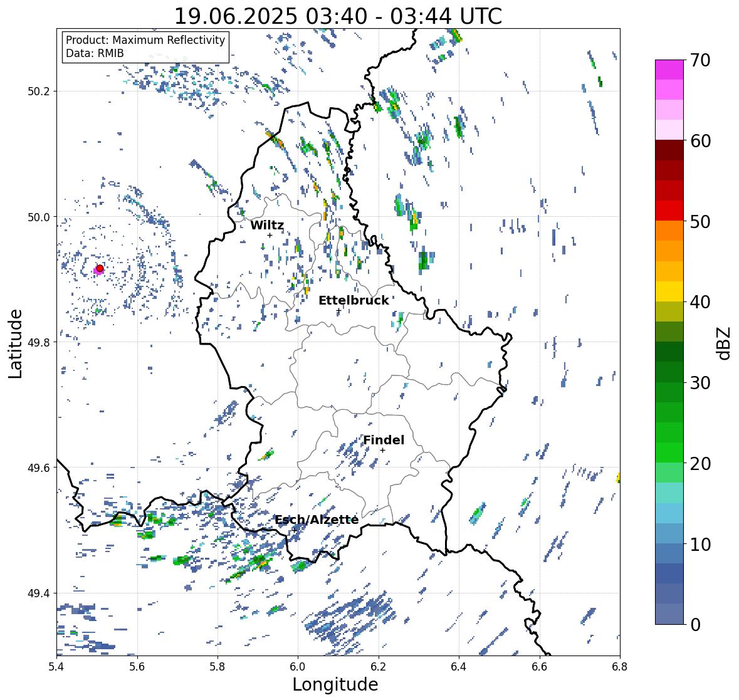Click the longitude tick label 6.0
739x700 pixels.
click(298, 666)
